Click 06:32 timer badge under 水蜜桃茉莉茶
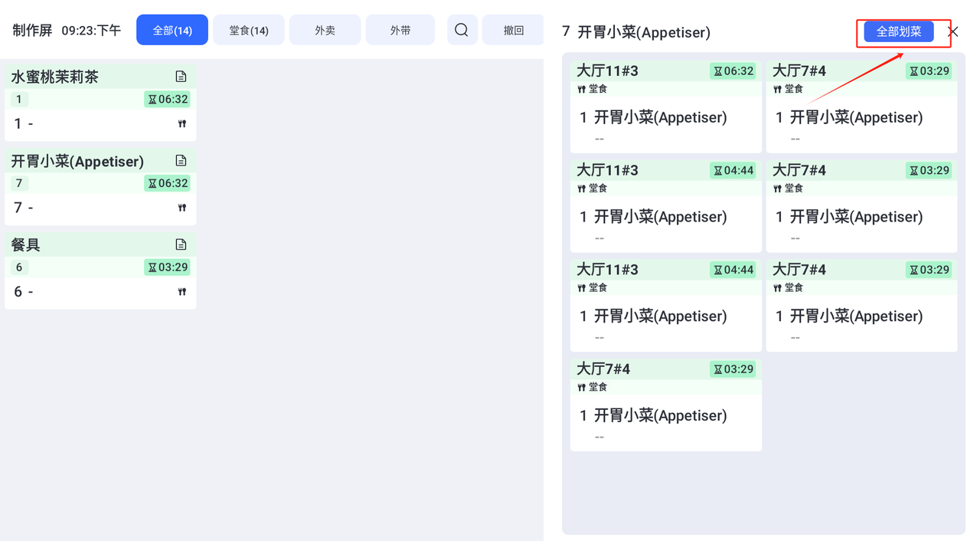The height and width of the screenshot is (541, 980). pyautogui.click(x=167, y=99)
